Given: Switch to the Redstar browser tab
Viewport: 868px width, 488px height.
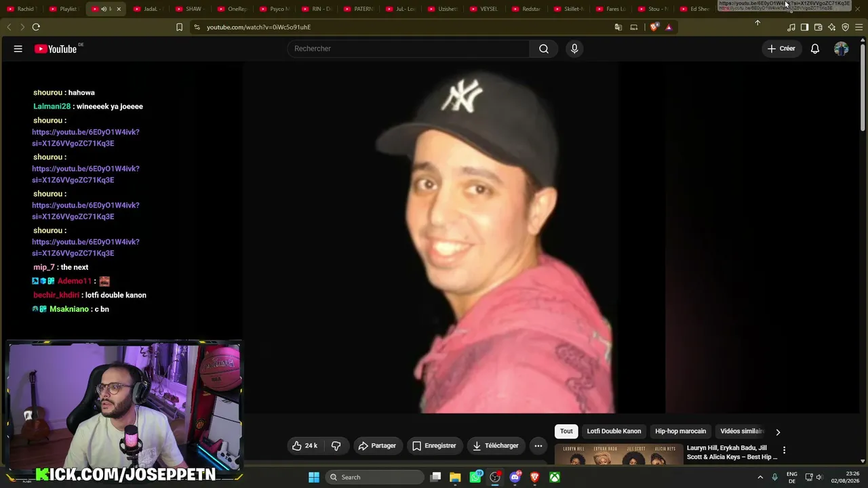Looking at the screenshot, I should click(526, 9).
